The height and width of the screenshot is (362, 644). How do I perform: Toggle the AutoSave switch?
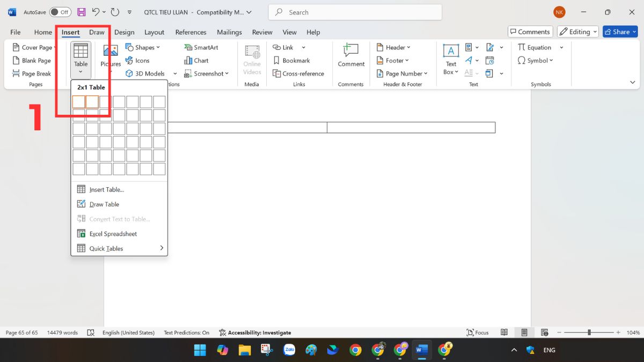tap(60, 12)
